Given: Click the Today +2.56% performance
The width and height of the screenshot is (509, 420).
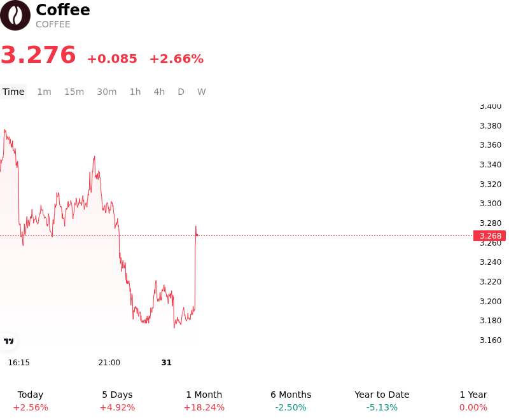Looking at the screenshot, I should click(31, 401).
